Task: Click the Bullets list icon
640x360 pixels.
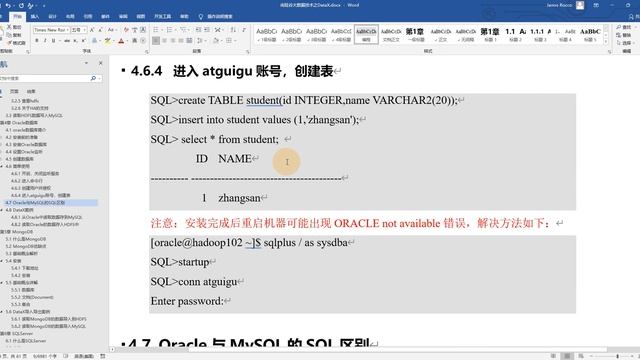Action: coord(156,30)
